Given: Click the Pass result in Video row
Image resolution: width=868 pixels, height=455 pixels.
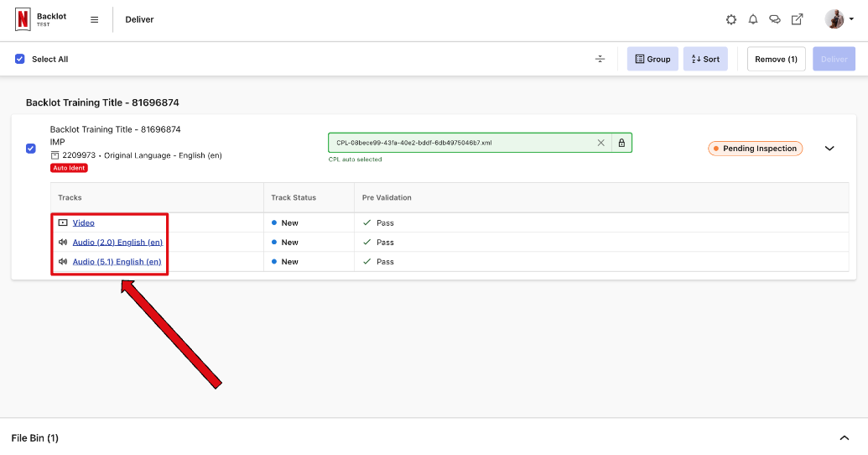Looking at the screenshot, I should [378, 222].
